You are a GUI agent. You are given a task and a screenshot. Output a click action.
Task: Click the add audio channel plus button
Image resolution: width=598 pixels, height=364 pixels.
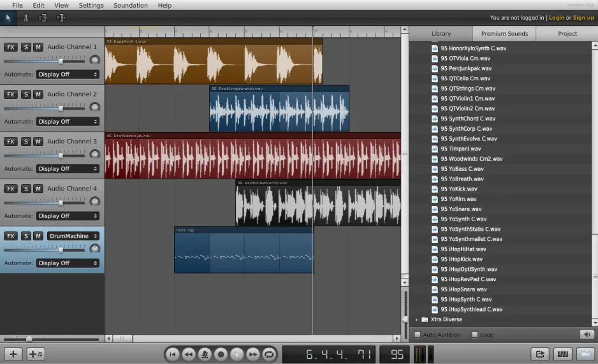13,354
